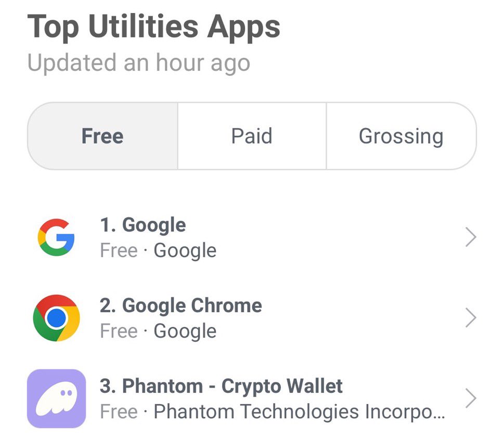Open "3. Phantom - Crypto Wallet" listing title
The image size is (504, 439).
(221, 386)
